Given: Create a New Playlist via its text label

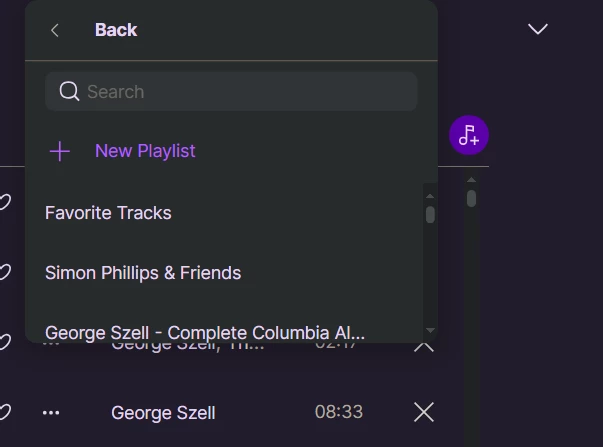Looking at the screenshot, I should [145, 151].
